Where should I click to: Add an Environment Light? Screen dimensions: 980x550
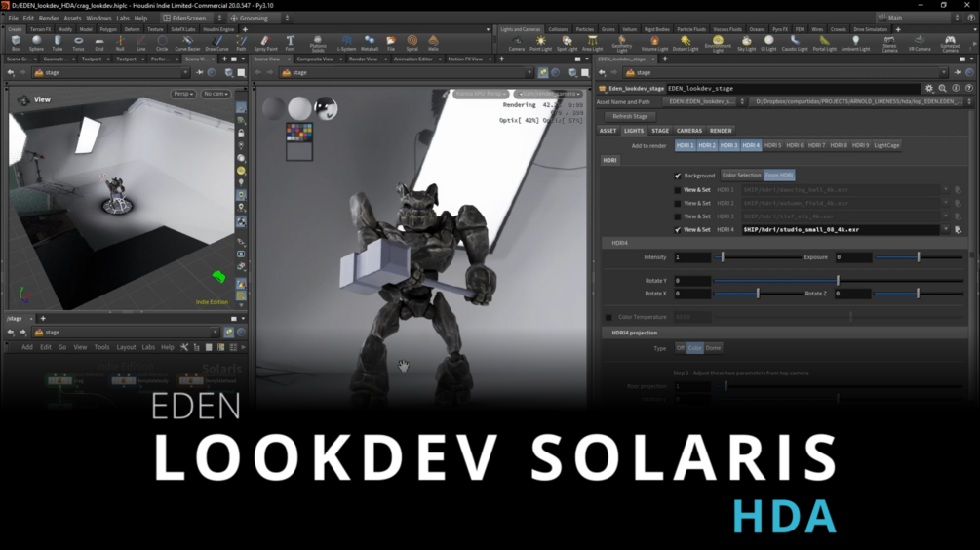coord(718,43)
